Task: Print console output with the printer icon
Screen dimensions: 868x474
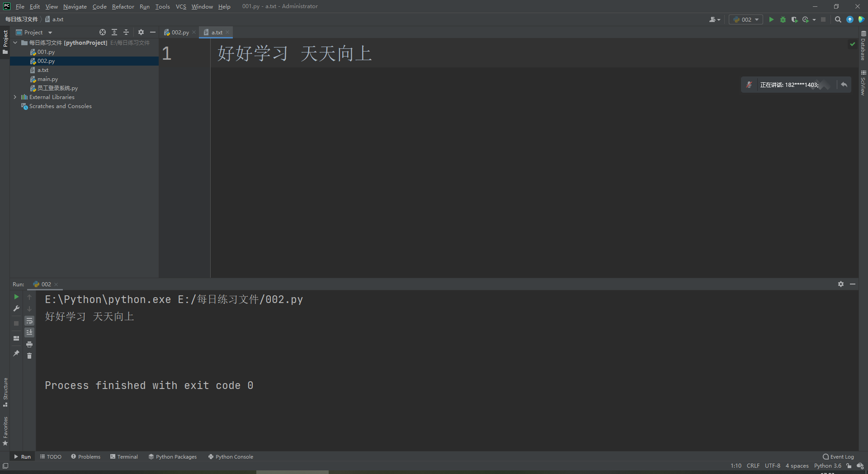Action: 29,344
